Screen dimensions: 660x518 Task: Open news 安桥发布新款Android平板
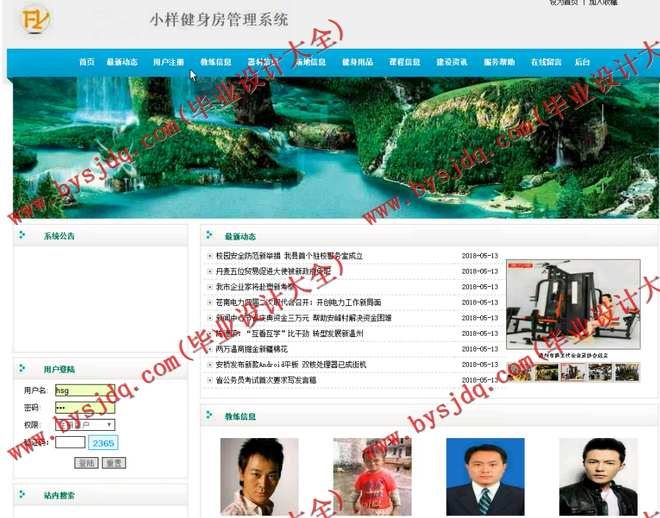[x=291, y=365]
